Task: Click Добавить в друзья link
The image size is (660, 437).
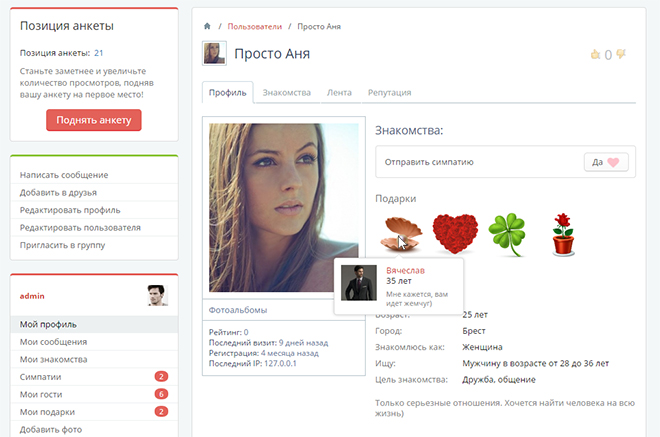Action: click(x=58, y=192)
